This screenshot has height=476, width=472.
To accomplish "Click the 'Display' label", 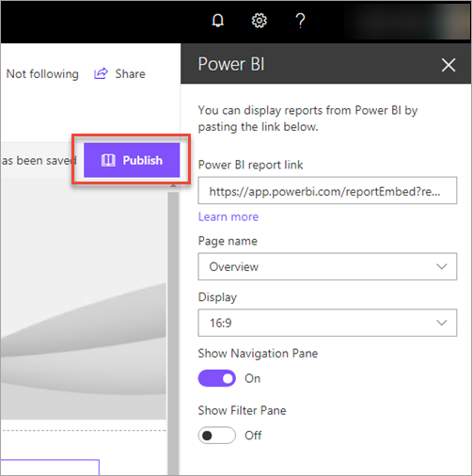I will coord(217,297).
